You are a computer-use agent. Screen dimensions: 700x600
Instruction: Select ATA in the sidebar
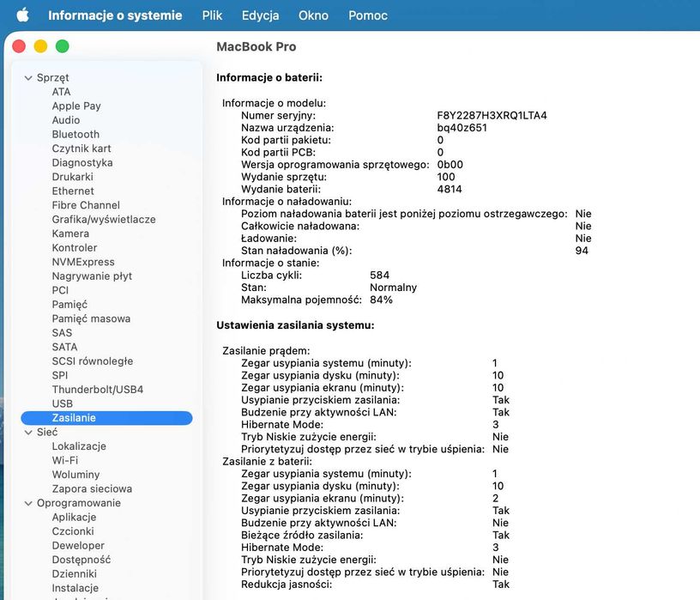(61, 92)
